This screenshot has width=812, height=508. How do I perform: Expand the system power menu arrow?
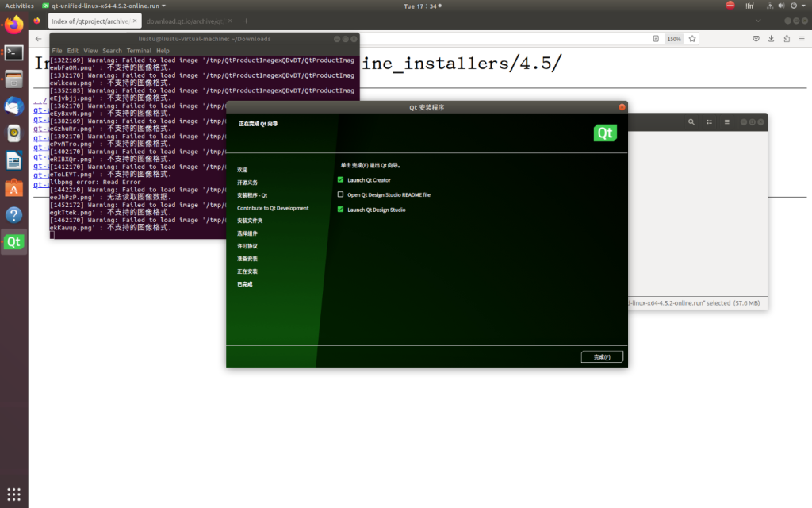click(802, 6)
